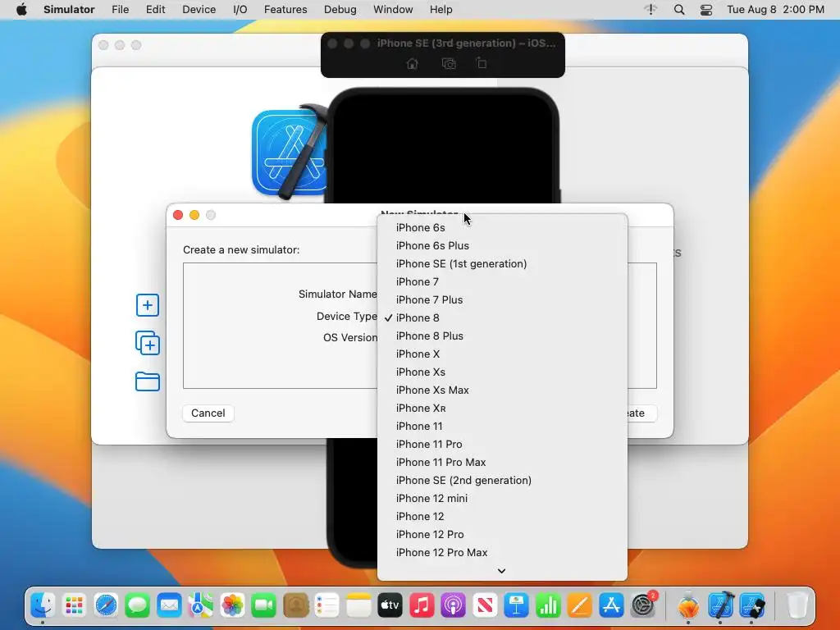Viewport: 840px width, 630px height.
Task: Open Apple TV from the Dock
Action: click(390, 606)
